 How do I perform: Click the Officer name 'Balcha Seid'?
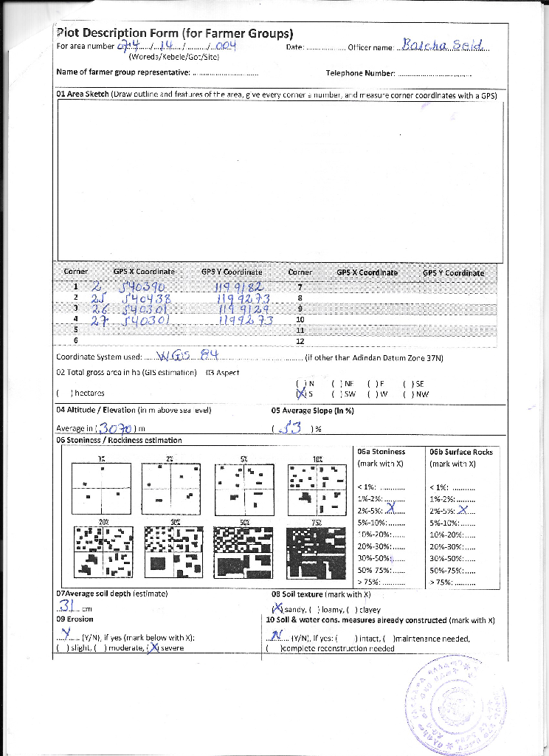(443, 45)
